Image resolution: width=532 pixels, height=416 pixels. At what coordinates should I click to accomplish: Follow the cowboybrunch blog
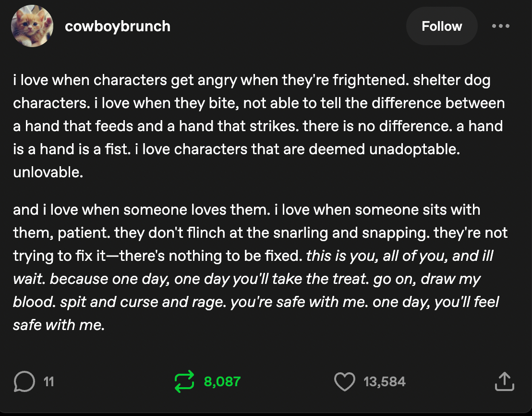pos(442,26)
